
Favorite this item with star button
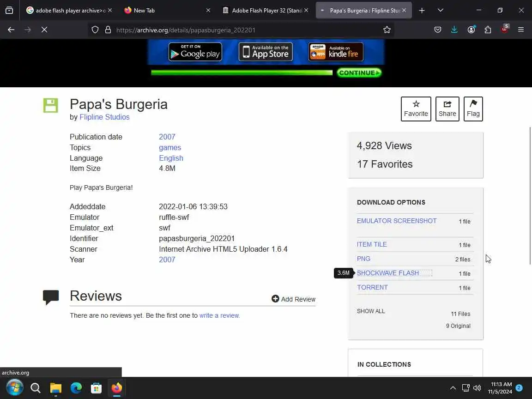coord(416,109)
